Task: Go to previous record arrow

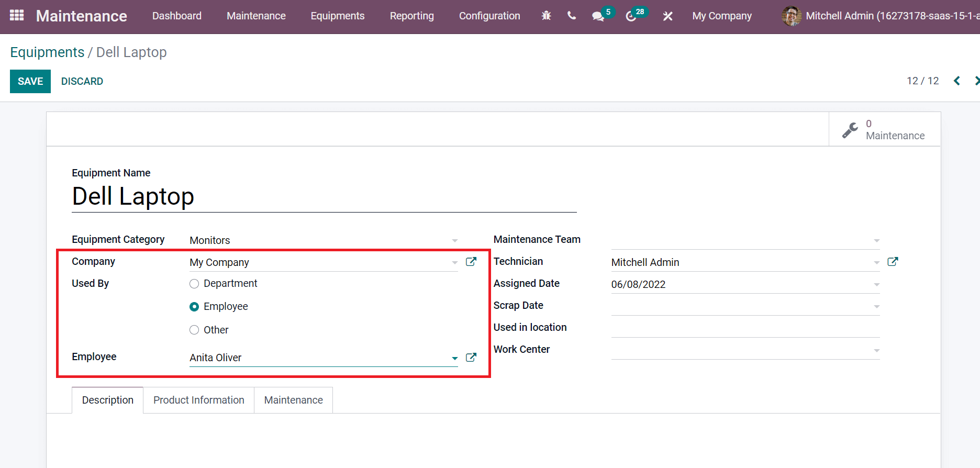Action: pyautogui.click(x=957, y=81)
